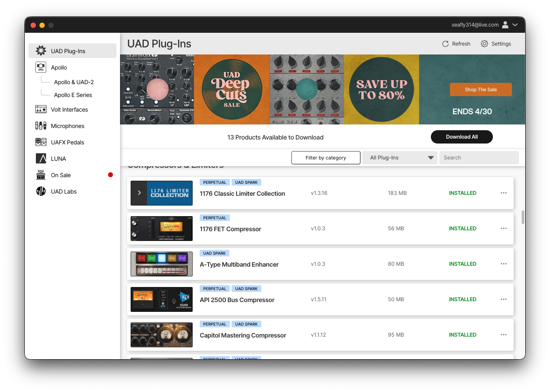Click the 1176 Classic Limiter Collection title
The height and width of the screenshot is (392, 550).
click(x=242, y=194)
